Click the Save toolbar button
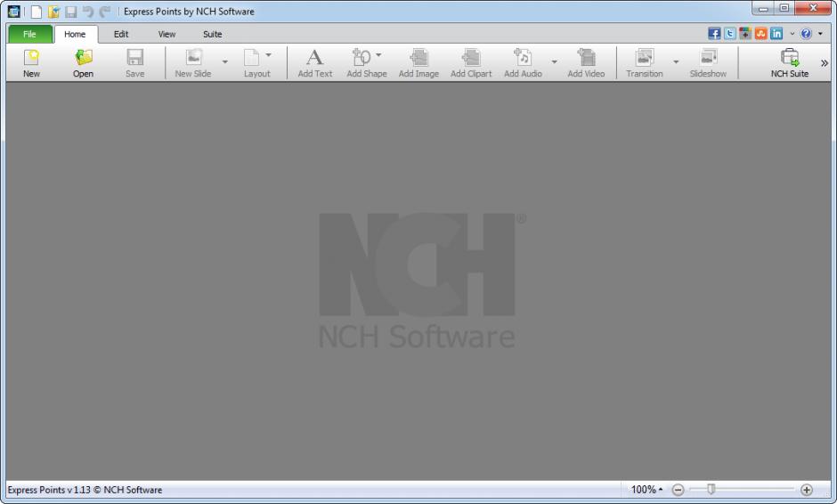This screenshot has width=837, height=504. pyautogui.click(x=134, y=63)
